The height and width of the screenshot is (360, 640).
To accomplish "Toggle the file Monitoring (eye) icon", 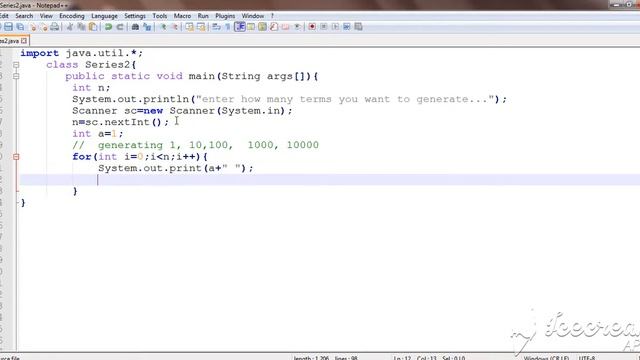I will click(298, 27).
